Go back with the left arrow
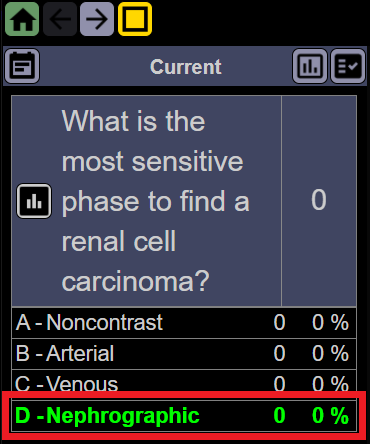Screen dimensions: 370x444 pos(60,19)
